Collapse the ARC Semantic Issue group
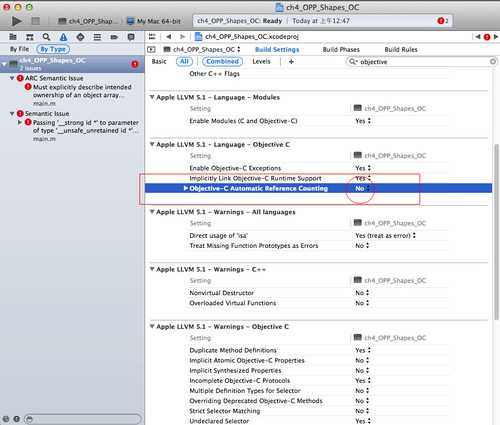Image resolution: width=500 pixels, height=425 pixels. click(12, 78)
